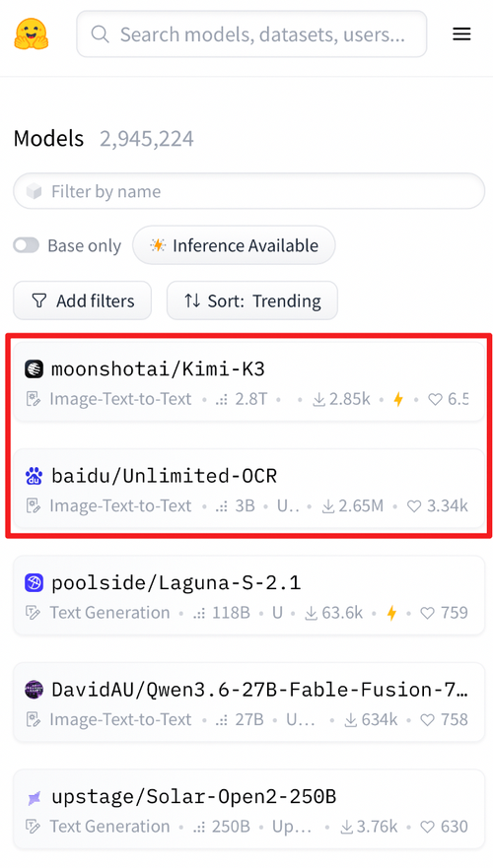
Task: Click the DavidAU avatar icon
Action: coord(34,690)
